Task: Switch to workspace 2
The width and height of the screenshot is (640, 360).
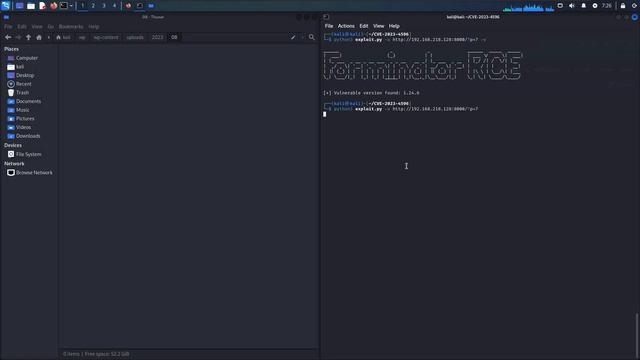Action: point(93,6)
